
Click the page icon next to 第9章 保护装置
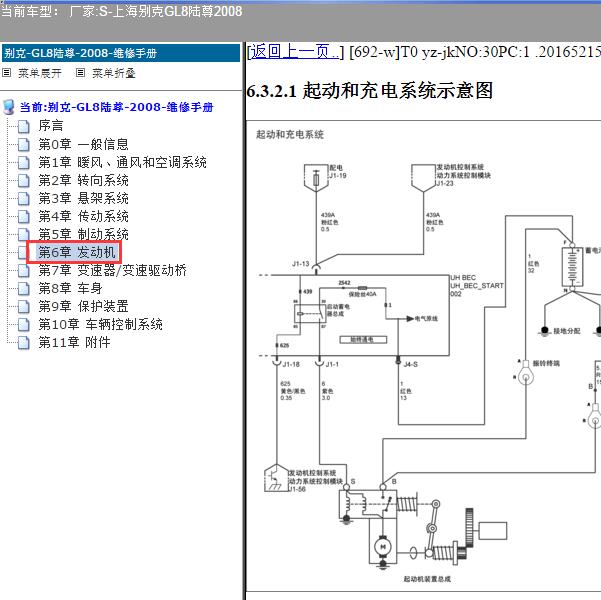(24, 307)
